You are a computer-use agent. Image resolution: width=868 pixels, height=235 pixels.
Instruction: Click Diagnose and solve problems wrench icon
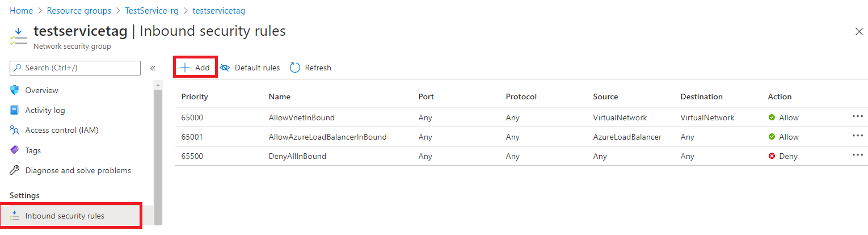coord(15,170)
